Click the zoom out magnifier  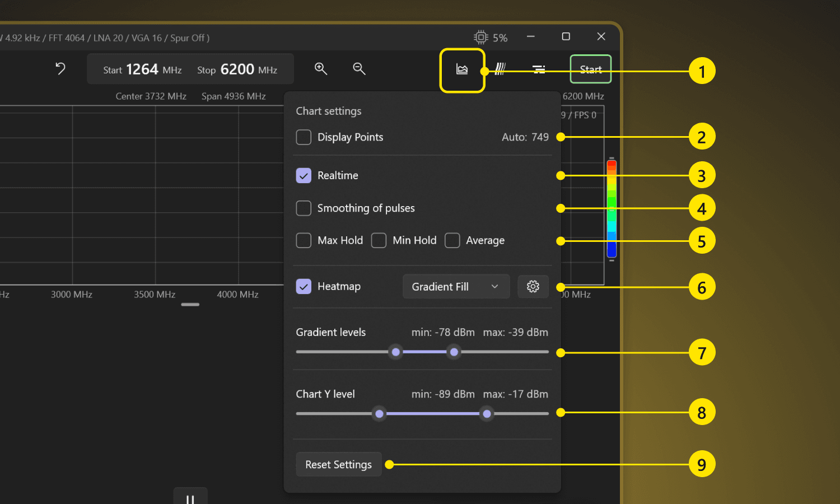click(x=359, y=68)
